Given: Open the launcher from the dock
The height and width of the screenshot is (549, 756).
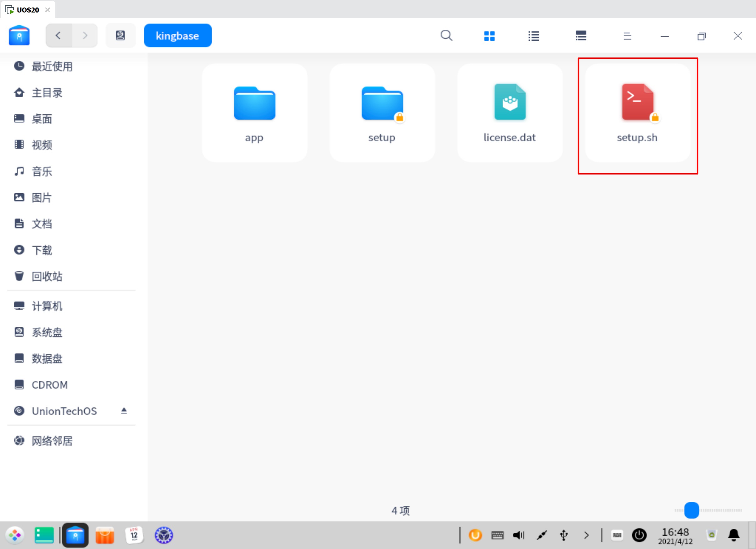Looking at the screenshot, I should (15, 535).
